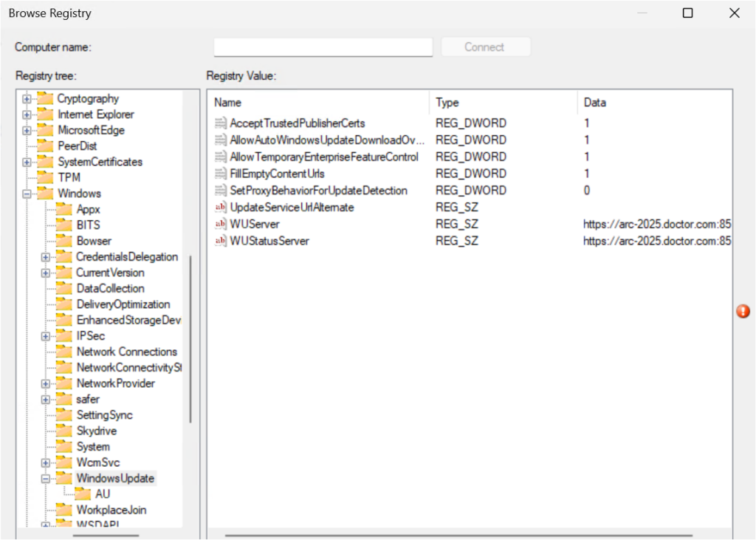
Task: Expand the NetworkProvider tree node
Action: coord(46,383)
